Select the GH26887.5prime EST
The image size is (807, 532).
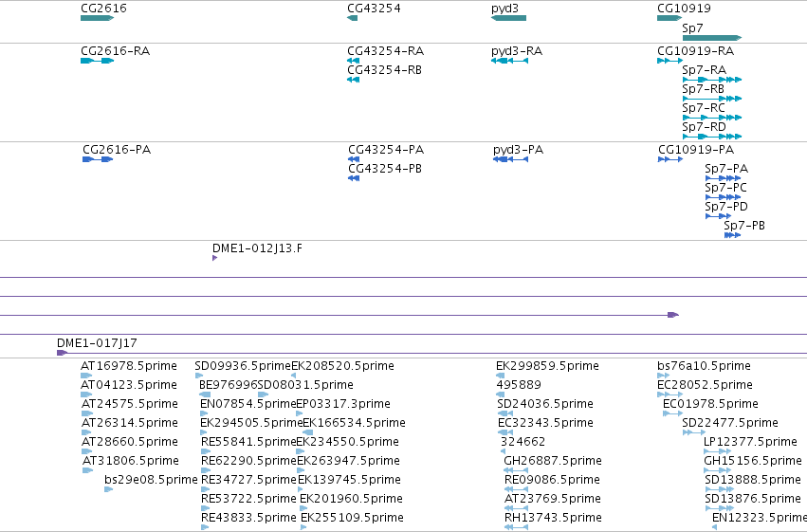(516, 470)
